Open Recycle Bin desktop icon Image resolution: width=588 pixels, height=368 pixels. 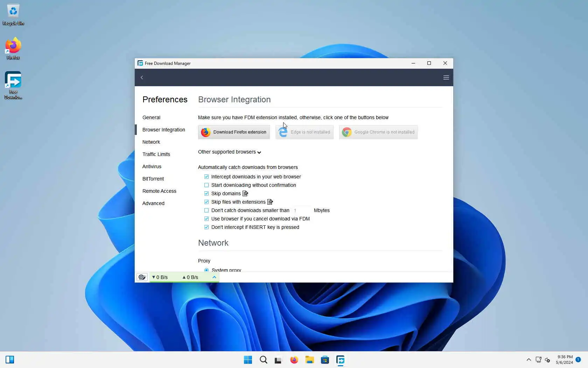pos(13,15)
